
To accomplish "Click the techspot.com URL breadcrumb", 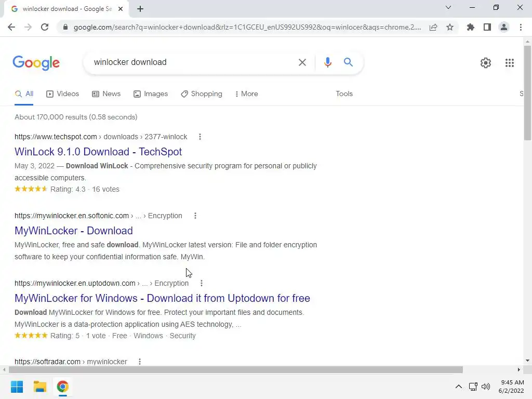I will (x=101, y=137).
